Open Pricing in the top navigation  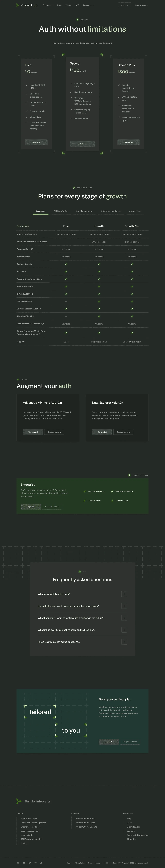click(x=68, y=5)
